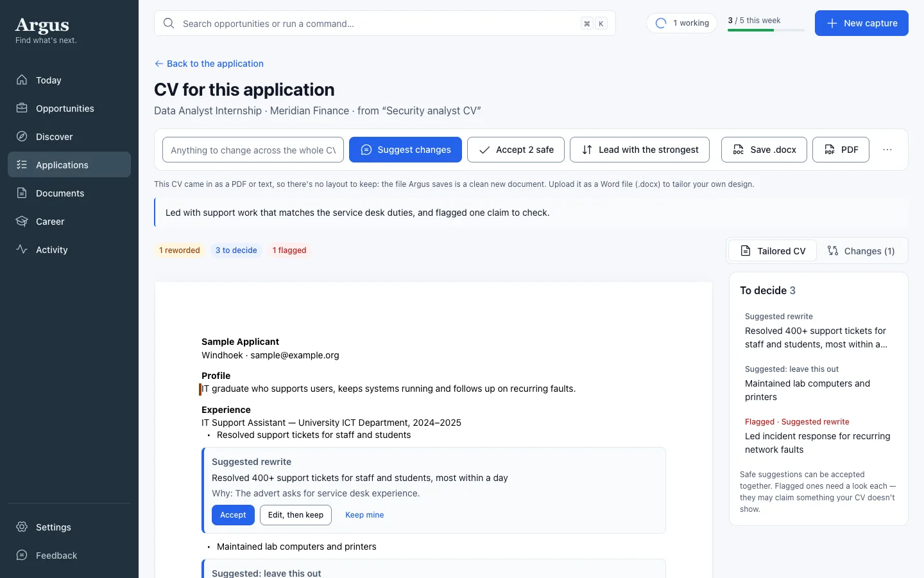This screenshot has width=924, height=578.
Task: Open the Career section
Action: click(69, 222)
